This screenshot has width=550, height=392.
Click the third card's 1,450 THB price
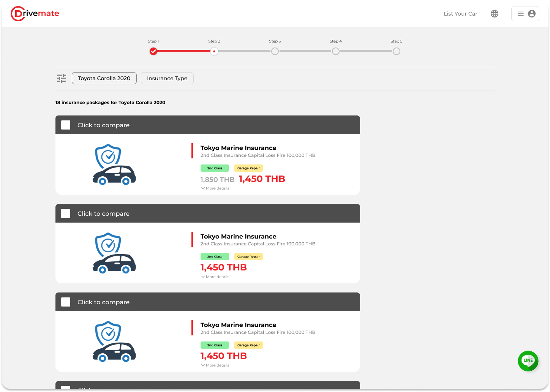224,356
